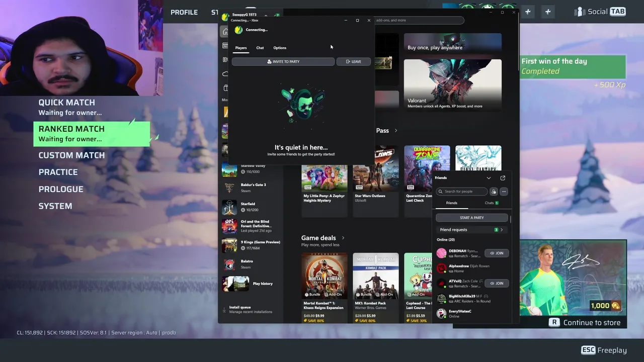Image resolution: width=644 pixels, height=362 pixels.
Task: Open Home icon in Xbox sidebar
Action: [x=225, y=32]
